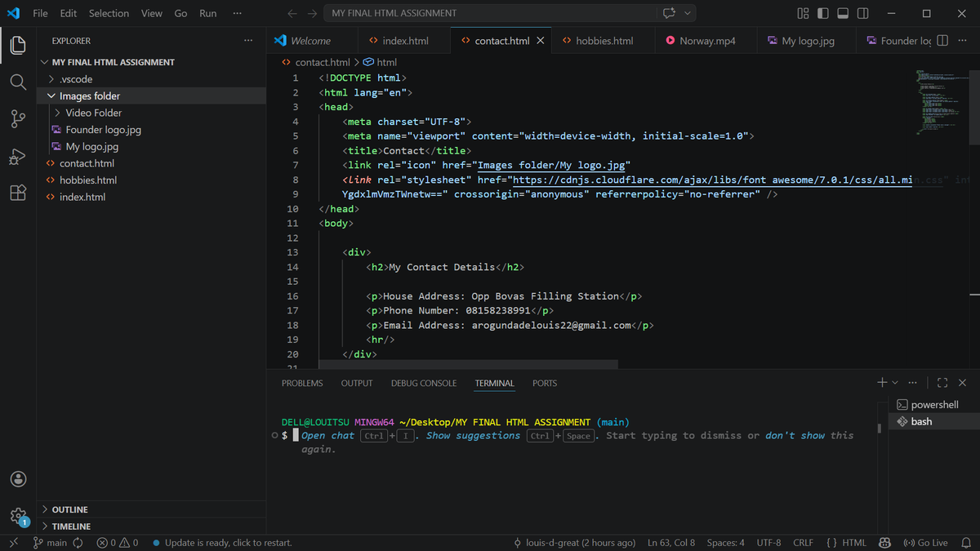The image size is (980, 551).
Task: Open the Selection menu
Action: click(x=109, y=13)
